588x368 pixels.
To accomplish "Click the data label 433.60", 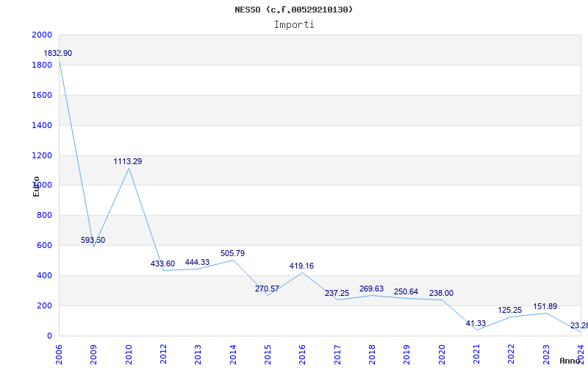I will point(162,263).
